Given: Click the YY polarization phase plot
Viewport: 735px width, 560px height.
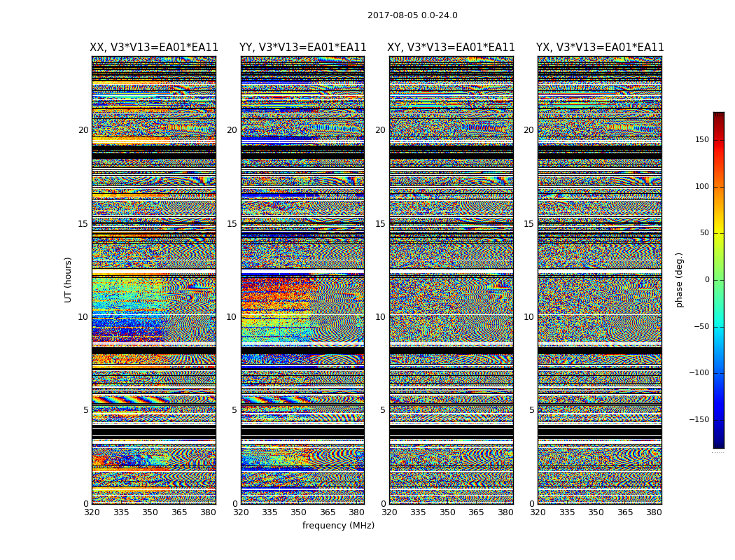Looking at the screenshot, I should click(303, 280).
